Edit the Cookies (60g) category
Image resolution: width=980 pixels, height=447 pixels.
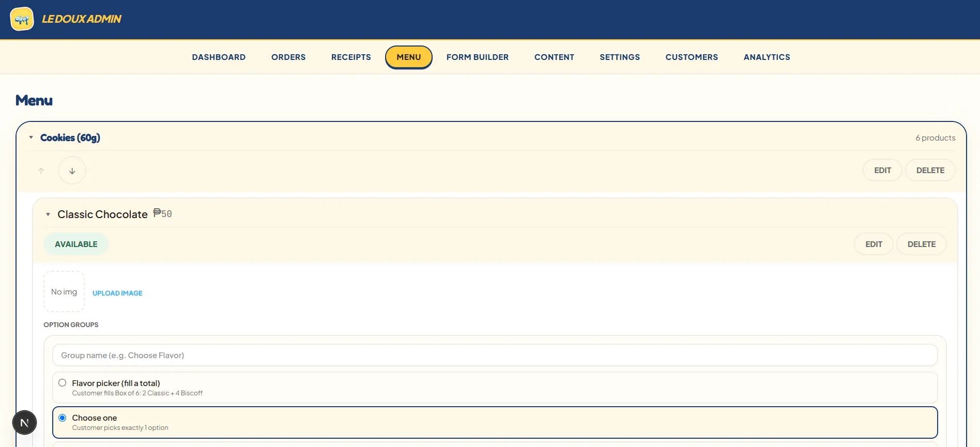click(x=882, y=171)
